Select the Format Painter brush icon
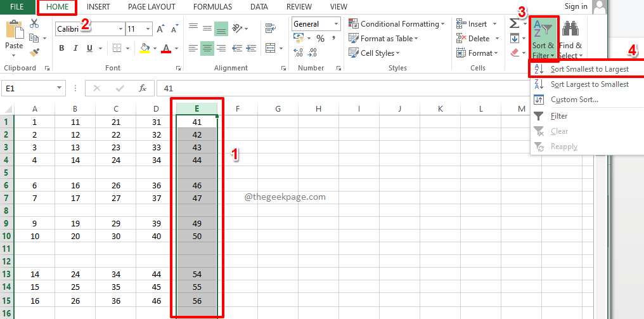 point(34,53)
